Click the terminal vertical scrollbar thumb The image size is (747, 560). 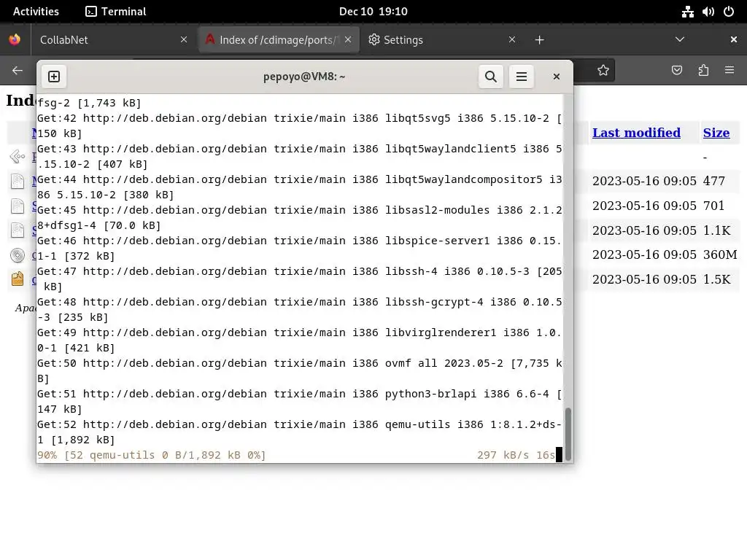568,433
